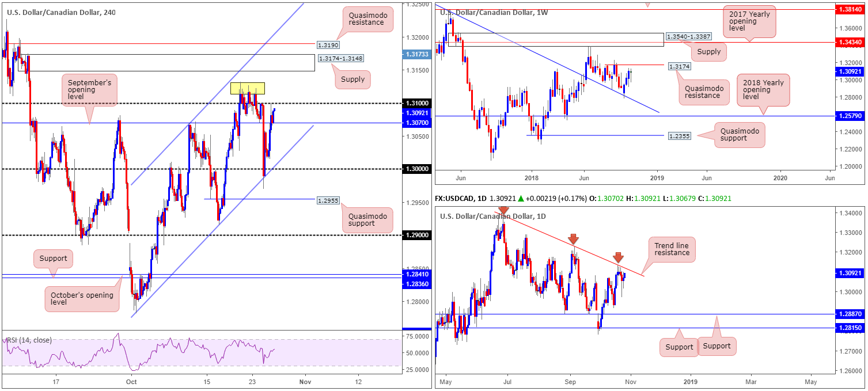
Task: Select the 'Quasimodo support' callout on the weekly chart
Action: (x=740, y=135)
